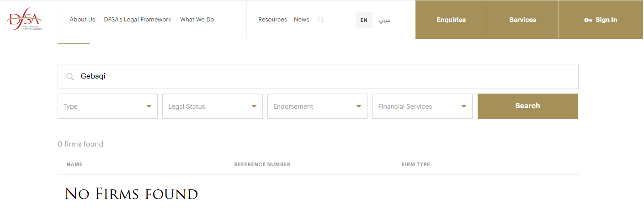Expand the Financial Services dropdown
The width and height of the screenshot is (644, 215).
[x=422, y=106]
